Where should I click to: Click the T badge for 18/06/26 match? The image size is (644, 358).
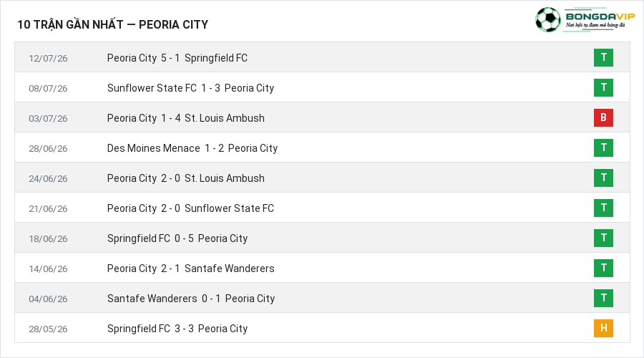[603, 238]
